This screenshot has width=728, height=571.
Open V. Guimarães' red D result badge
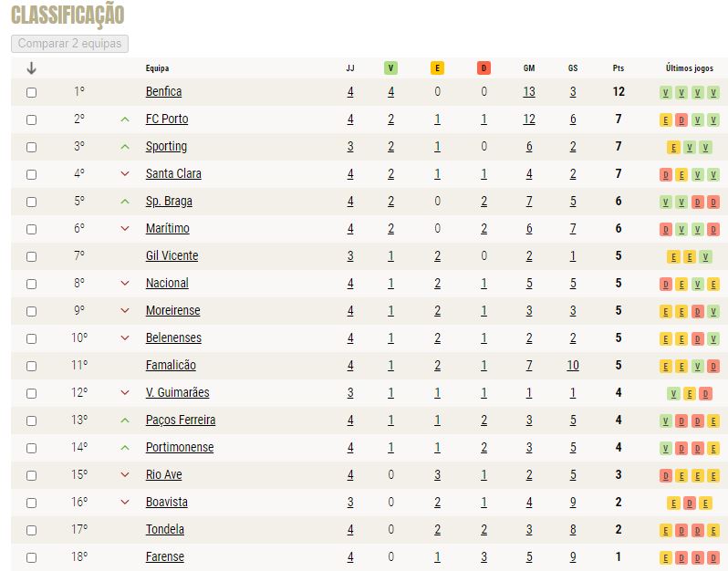coord(705,393)
